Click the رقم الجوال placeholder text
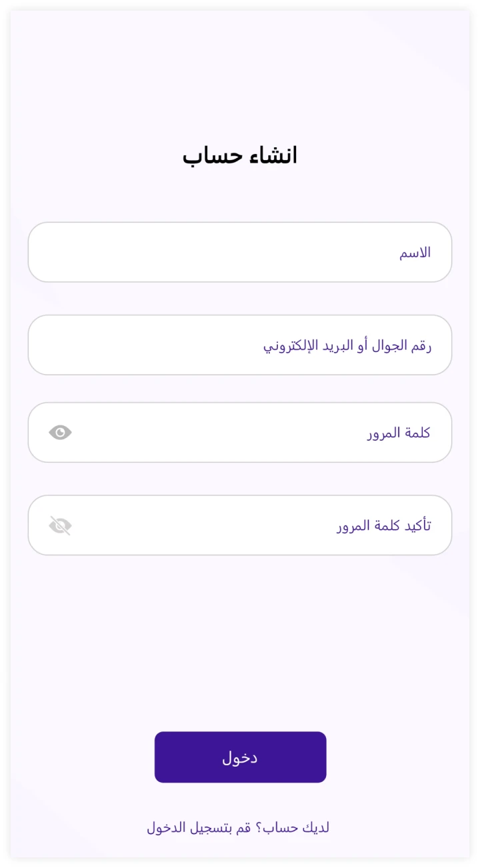The image size is (480, 868). tap(347, 346)
